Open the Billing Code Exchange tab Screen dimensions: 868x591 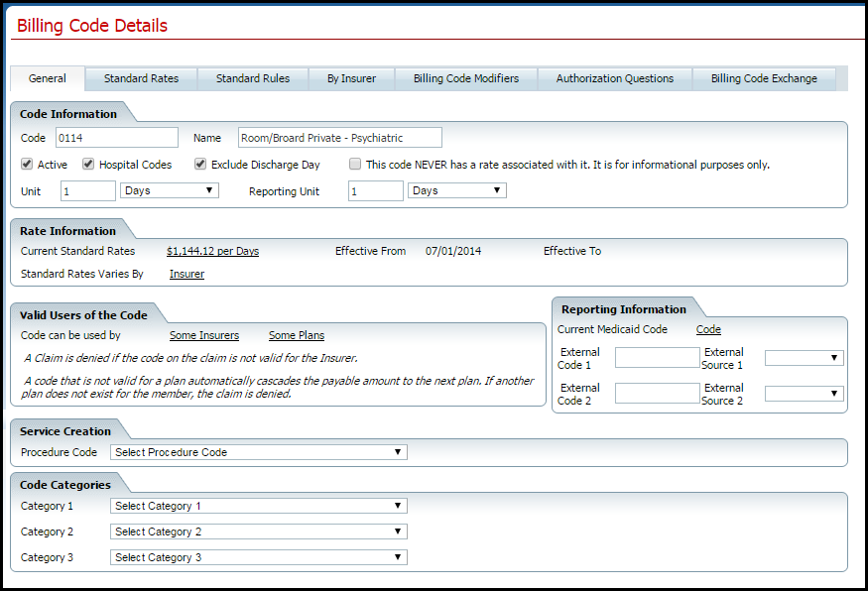764,78
